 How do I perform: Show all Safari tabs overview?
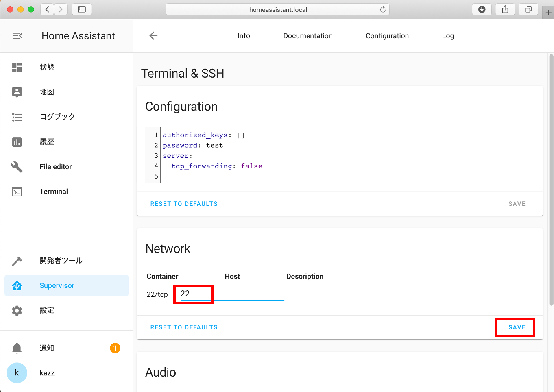pos(528,9)
